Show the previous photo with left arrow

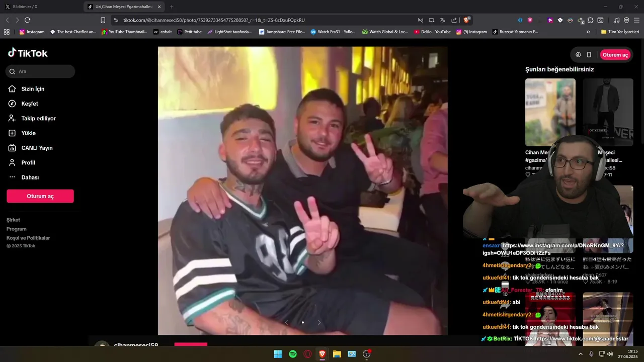(x=286, y=322)
